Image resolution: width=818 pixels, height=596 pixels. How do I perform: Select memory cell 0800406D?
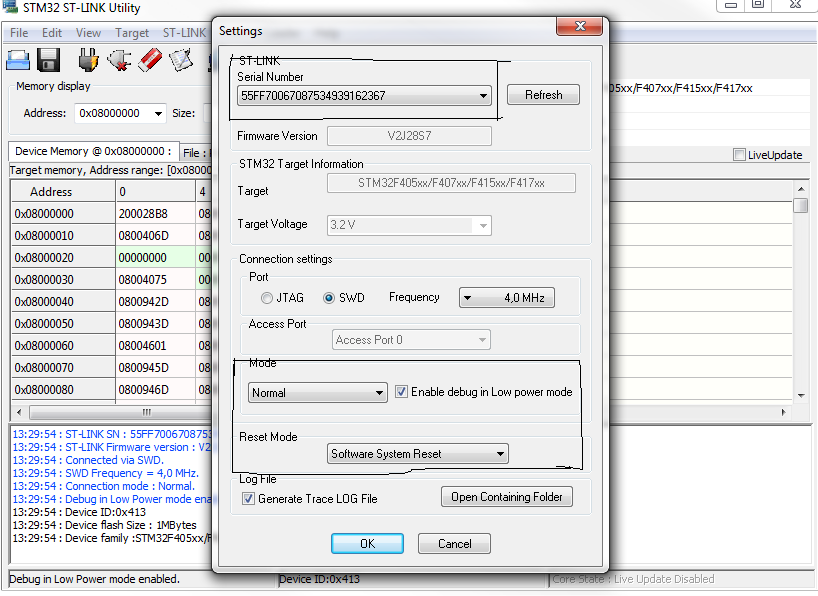(x=155, y=235)
